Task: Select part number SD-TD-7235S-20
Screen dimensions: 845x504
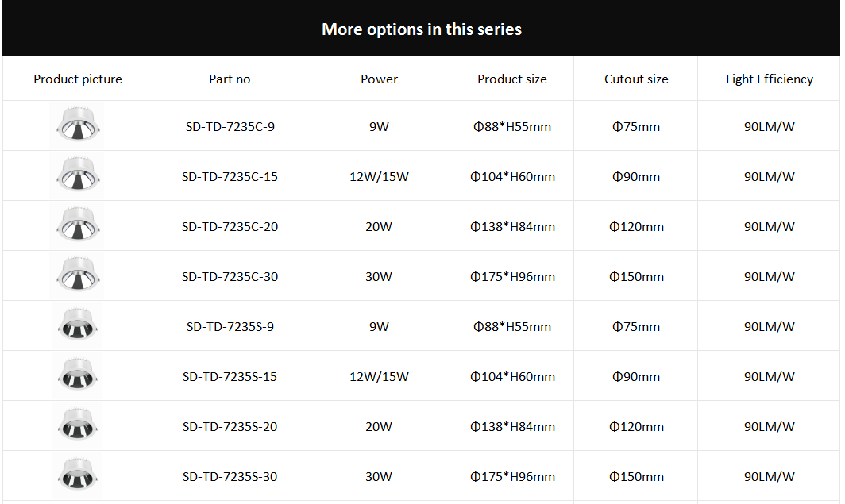Action: tap(230, 426)
